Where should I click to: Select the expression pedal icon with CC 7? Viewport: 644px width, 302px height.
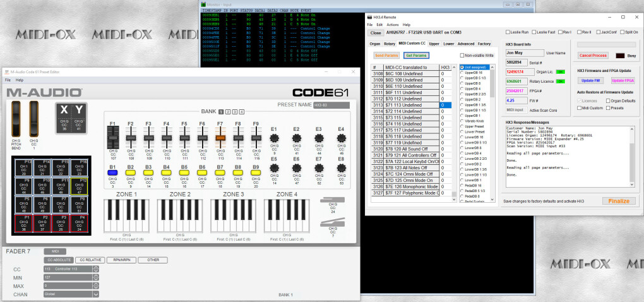[x=333, y=223]
